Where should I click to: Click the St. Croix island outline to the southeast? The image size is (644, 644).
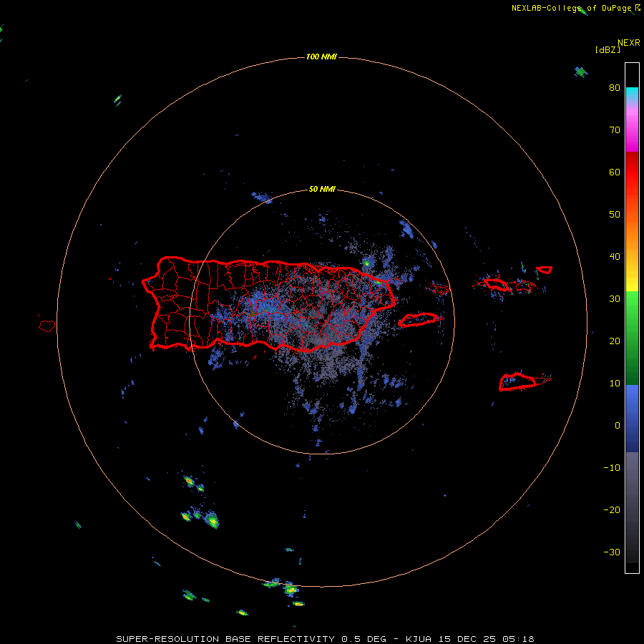(x=518, y=381)
